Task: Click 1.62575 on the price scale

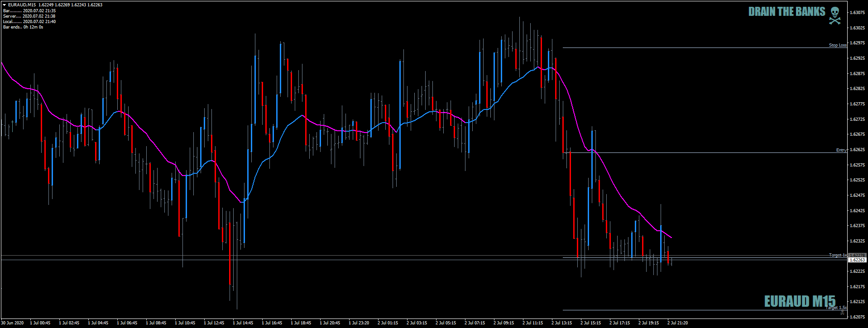Action: (858, 165)
